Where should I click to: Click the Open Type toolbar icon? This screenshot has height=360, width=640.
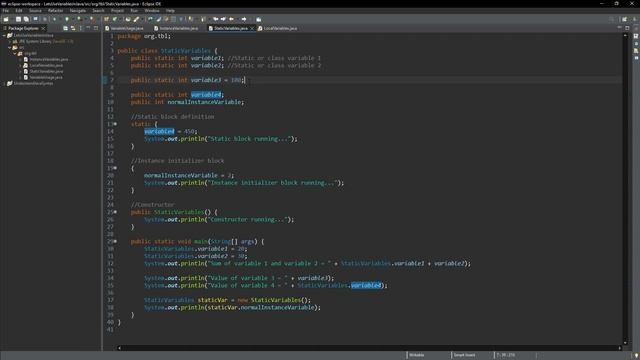[x=128, y=19]
